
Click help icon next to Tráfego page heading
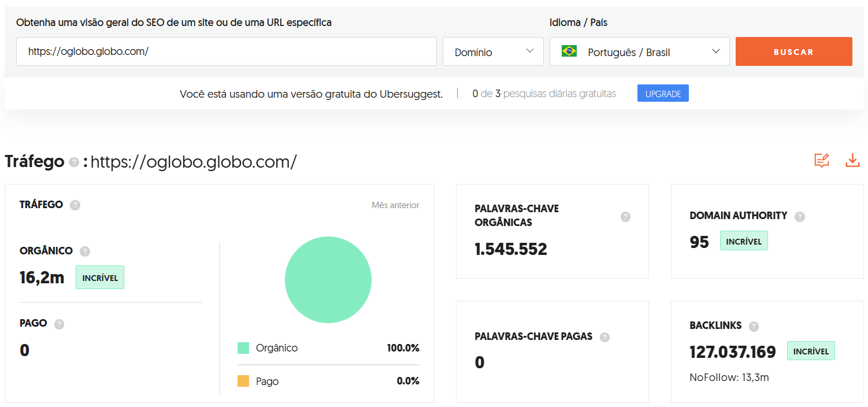pos(73,162)
